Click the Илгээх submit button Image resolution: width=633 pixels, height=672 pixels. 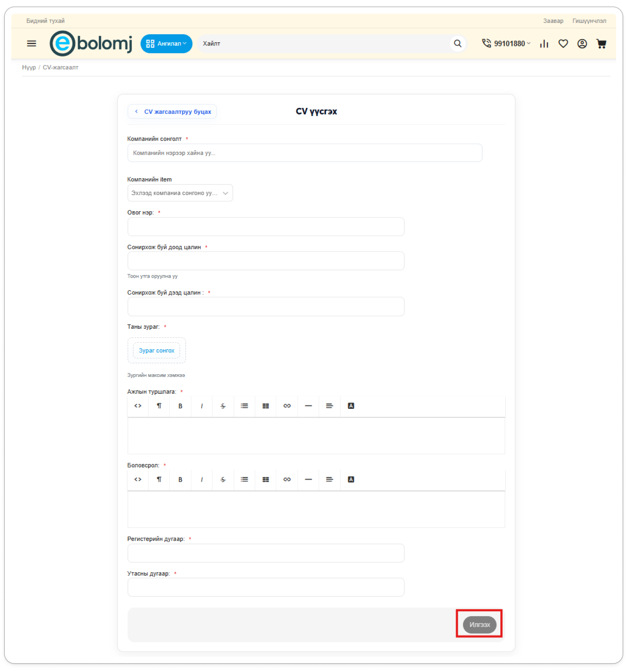pos(479,624)
